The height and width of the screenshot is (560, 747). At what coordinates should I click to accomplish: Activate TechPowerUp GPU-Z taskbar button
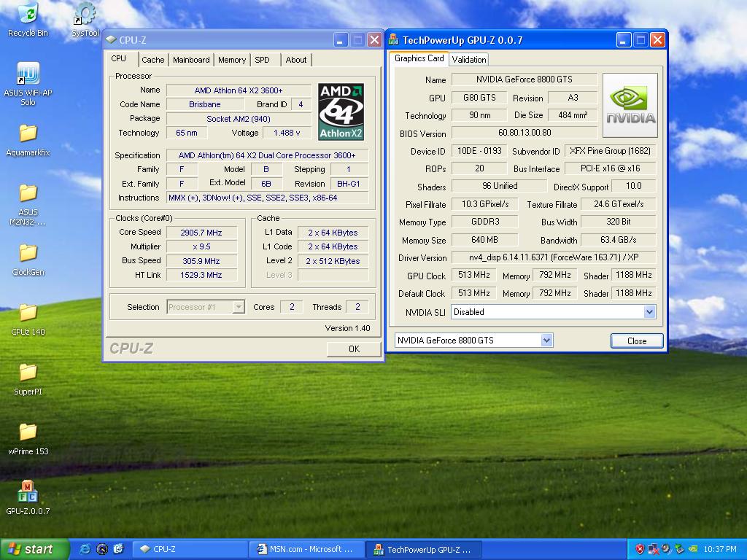[424, 549]
